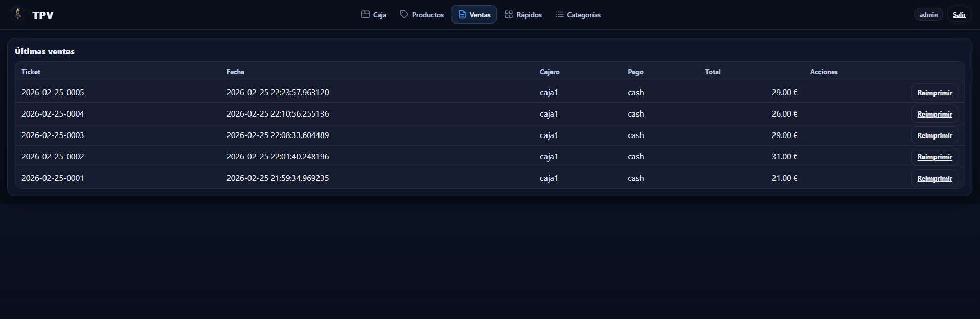
Task: Click caja1 in ticket 0002 row
Action: 549,156
